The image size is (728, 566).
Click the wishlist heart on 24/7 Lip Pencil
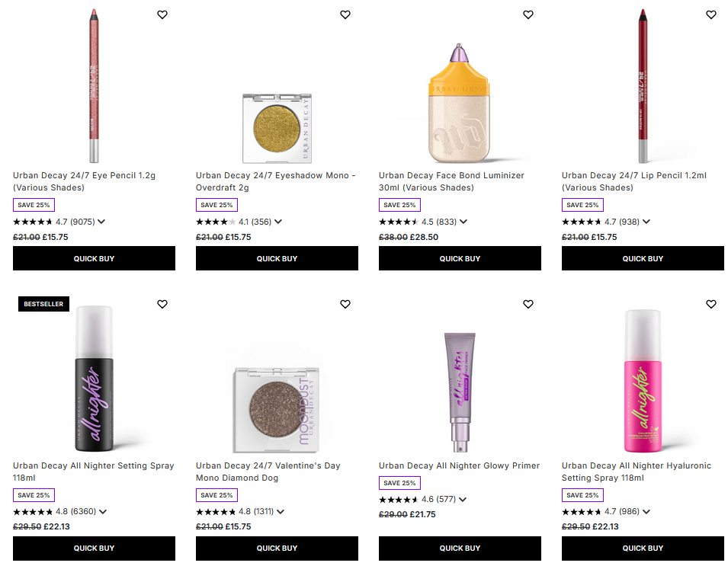click(710, 14)
